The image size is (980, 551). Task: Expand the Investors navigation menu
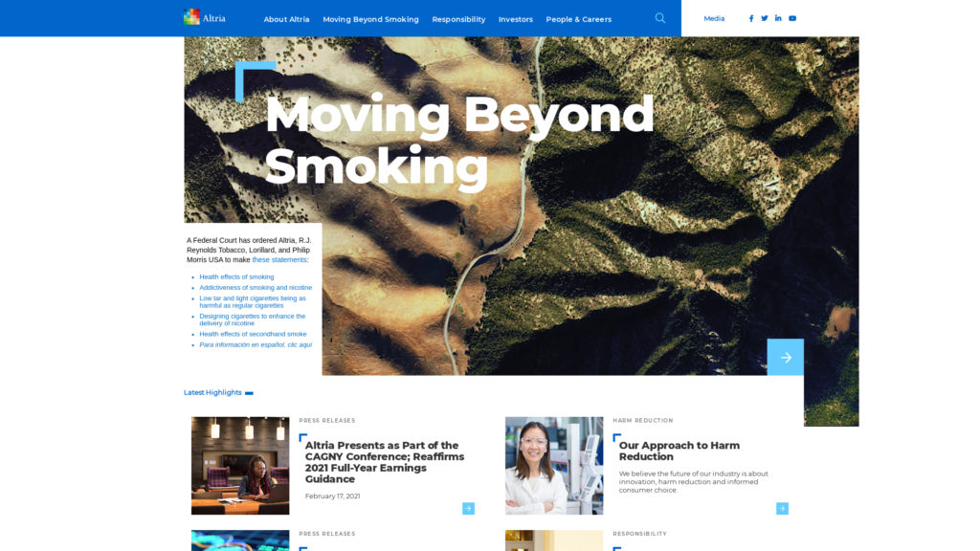click(x=516, y=19)
